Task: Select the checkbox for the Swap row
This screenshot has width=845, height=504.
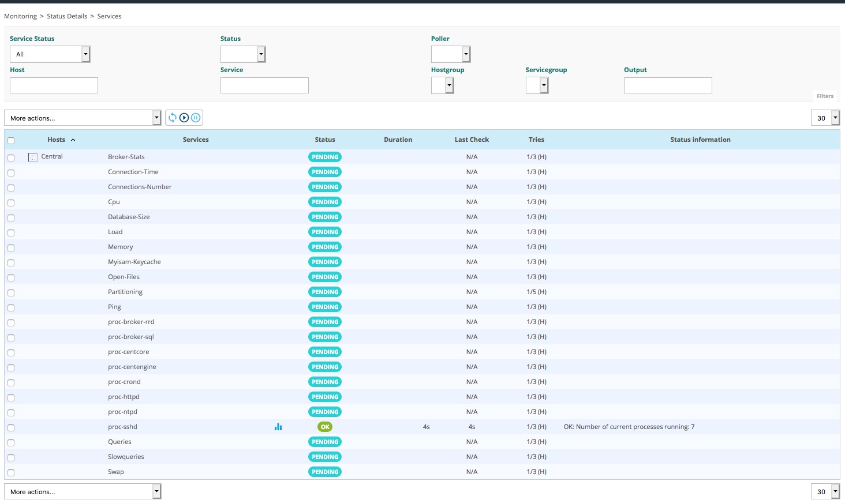Action: (11, 472)
